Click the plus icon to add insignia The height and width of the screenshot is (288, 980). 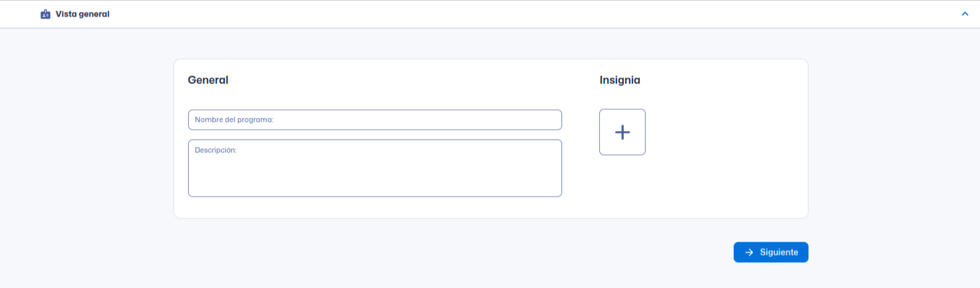[x=622, y=132]
